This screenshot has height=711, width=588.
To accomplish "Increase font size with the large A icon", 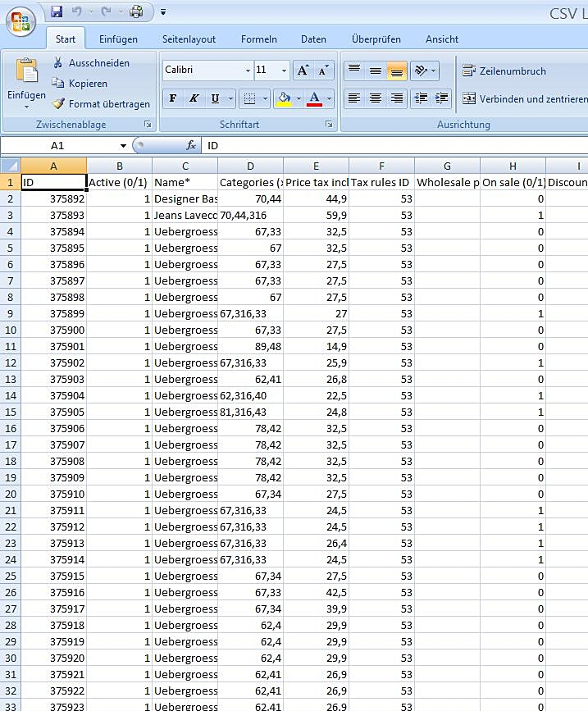I will (303, 71).
